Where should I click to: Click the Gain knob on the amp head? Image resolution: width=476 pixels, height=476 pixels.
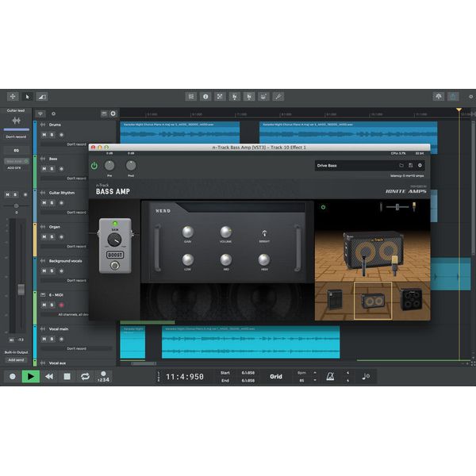(187, 232)
